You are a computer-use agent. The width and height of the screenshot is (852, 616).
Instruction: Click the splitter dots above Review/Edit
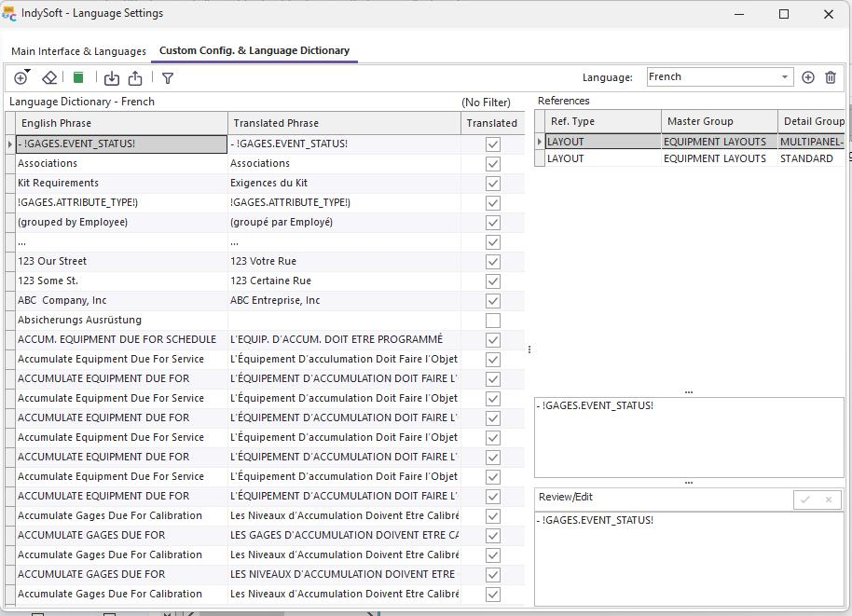[x=689, y=483]
